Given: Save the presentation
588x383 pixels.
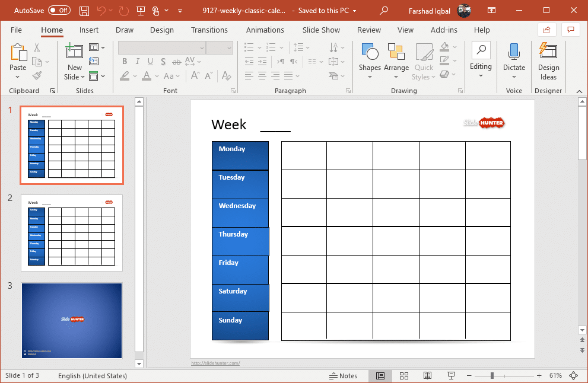Looking at the screenshot, I should (x=84, y=10).
